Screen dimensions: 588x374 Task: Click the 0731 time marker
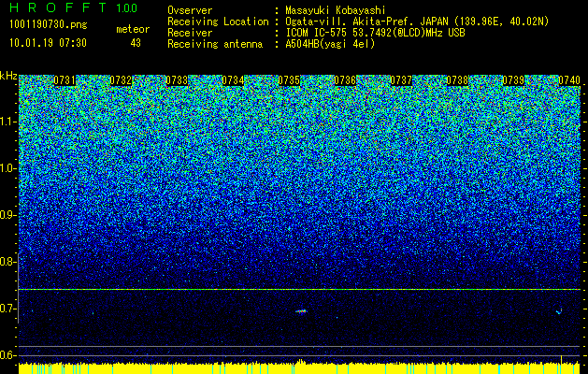[x=65, y=80]
